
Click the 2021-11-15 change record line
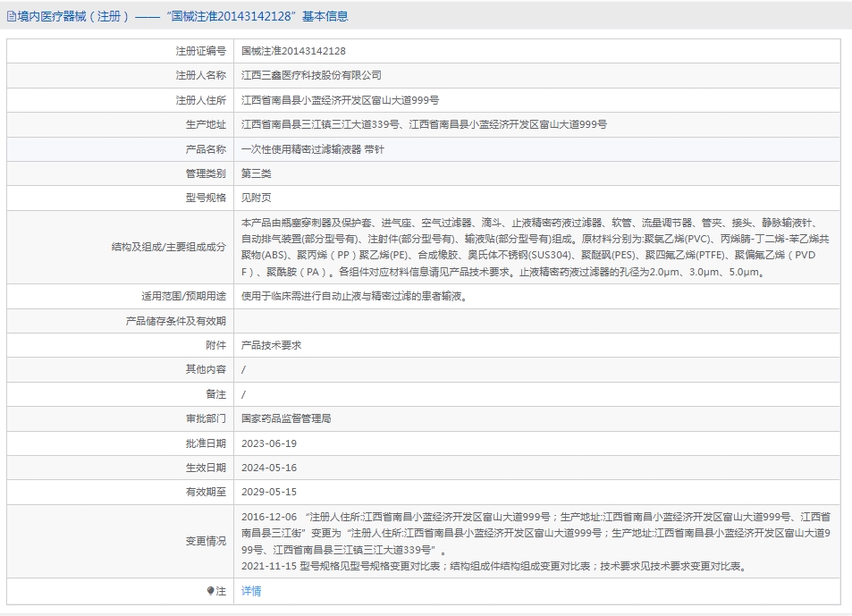click(492, 566)
